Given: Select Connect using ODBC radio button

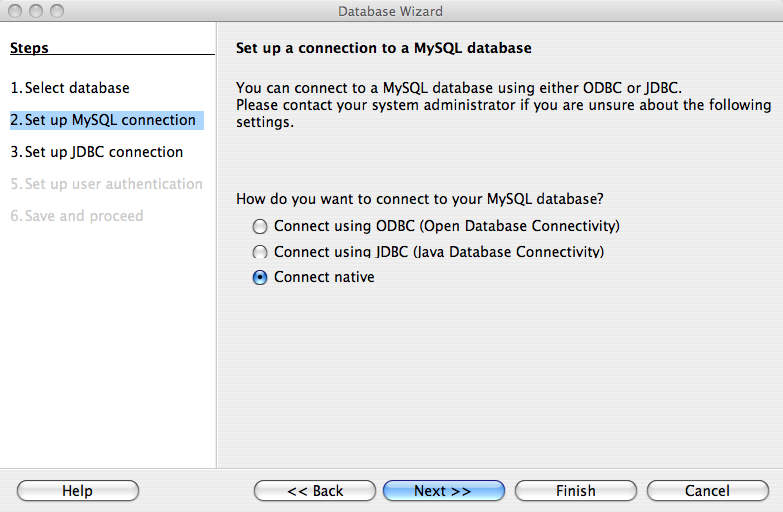Looking at the screenshot, I should [260, 226].
